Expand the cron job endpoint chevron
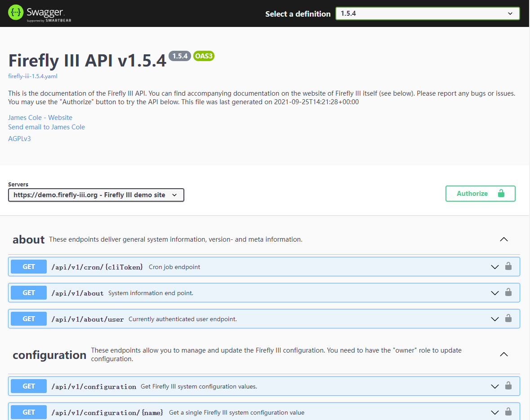The height and width of the screenshot is (420, 530). click(494, 267)
